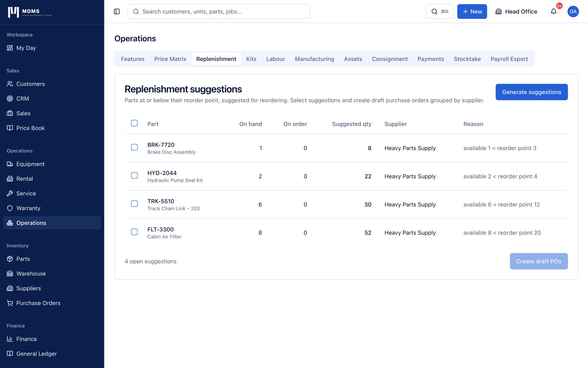Viewport: 588px width, 368px height.
Task: Click the Service wrench icon
Action: coord(10,193)
